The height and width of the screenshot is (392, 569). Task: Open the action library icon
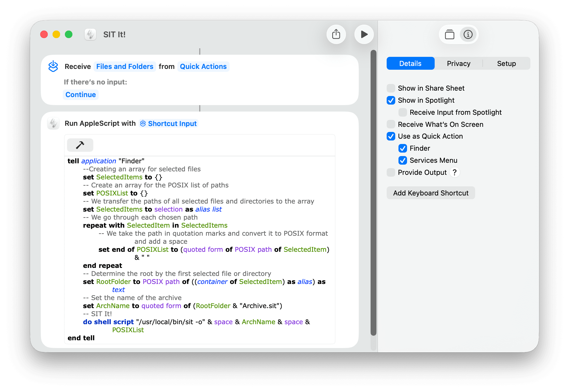pyautogui.click(x=449, y=34)
